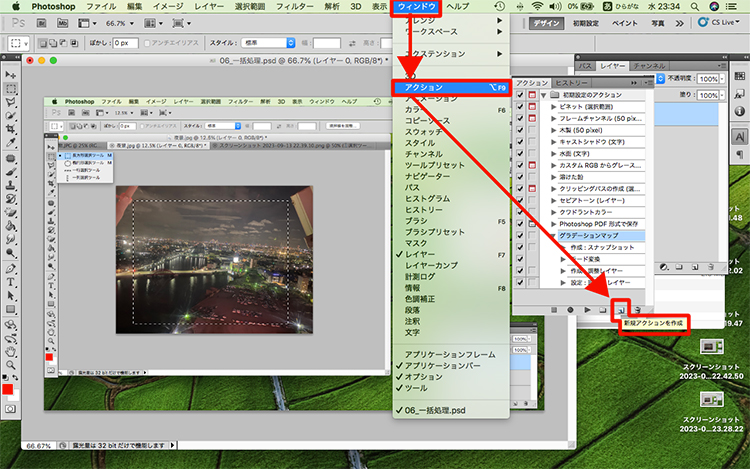Uncheck the セピアトーン (レイヤー) action checkbox

pos(520,200)
